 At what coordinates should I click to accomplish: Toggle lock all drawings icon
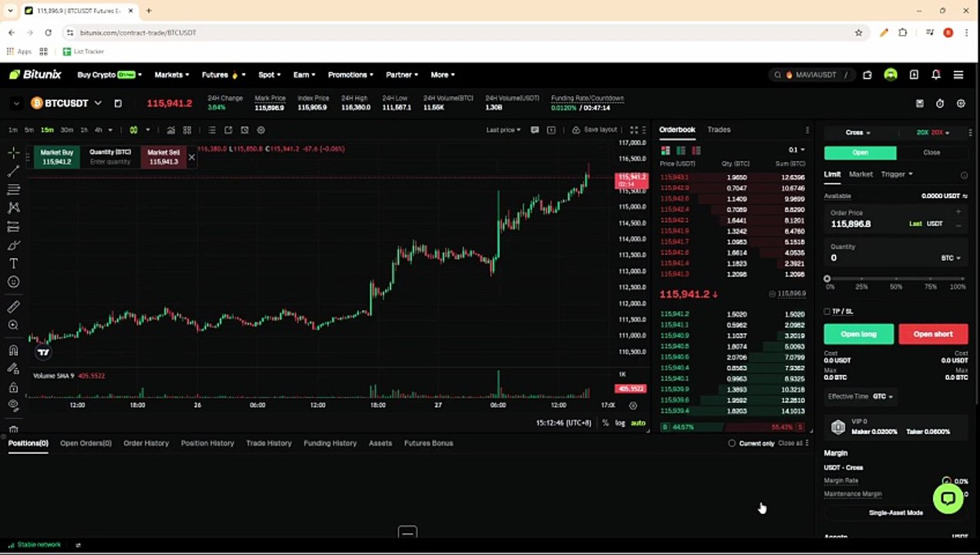13,387
